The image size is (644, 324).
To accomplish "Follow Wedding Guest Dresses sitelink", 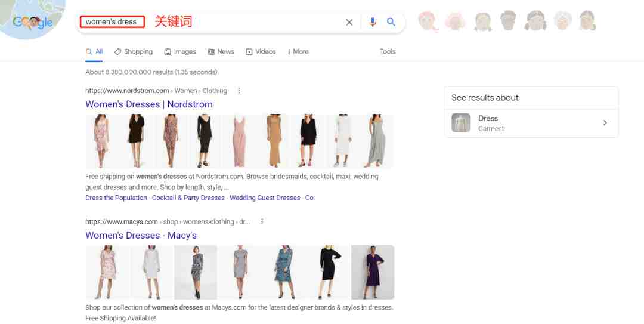I will (265, 198).
